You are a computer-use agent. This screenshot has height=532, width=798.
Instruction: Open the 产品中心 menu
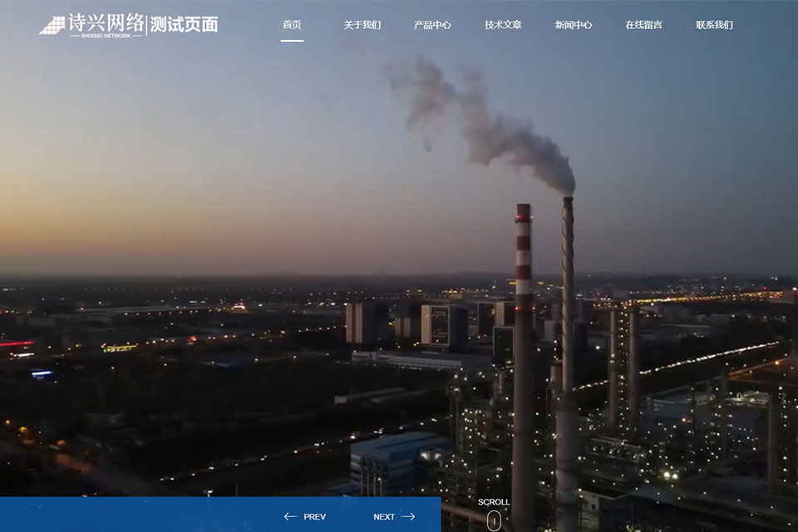click(432, 25)
